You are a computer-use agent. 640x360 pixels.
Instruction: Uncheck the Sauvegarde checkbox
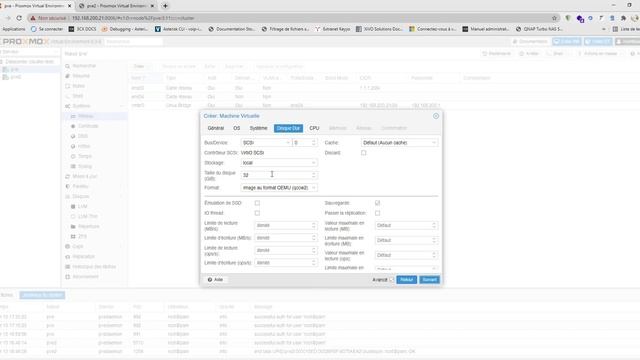click(x=378, y=203)
